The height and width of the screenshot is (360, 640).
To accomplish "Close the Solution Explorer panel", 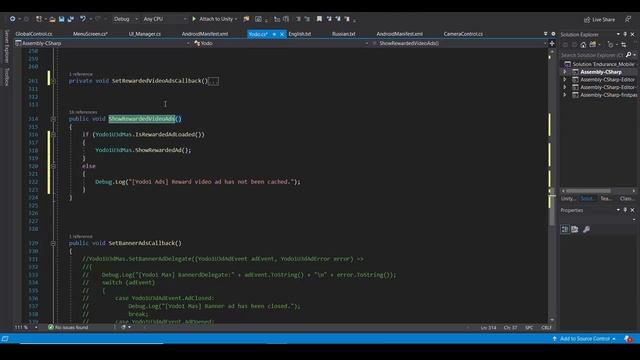I will (633, 34).
